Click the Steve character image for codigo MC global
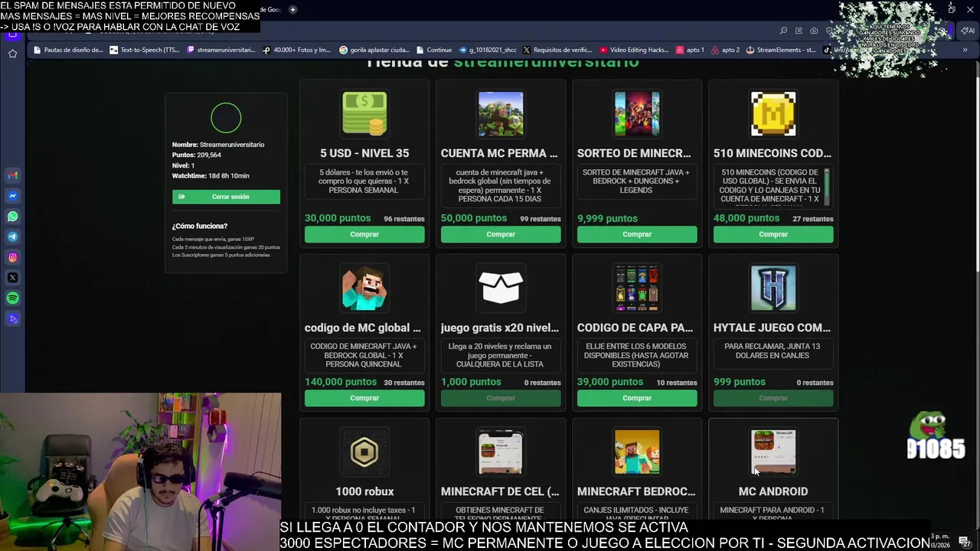Screen dimensions: 980x551 tap(364, 289)
